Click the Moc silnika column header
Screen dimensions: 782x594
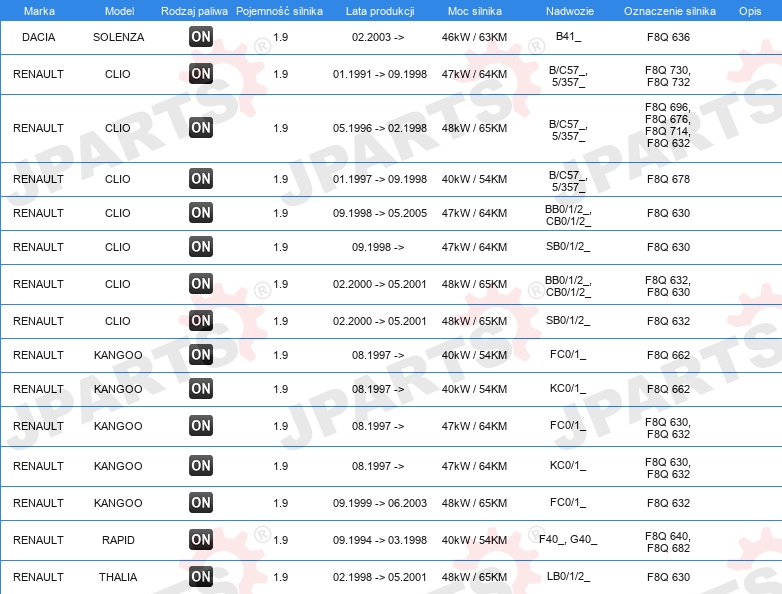[x=475, y=11]
